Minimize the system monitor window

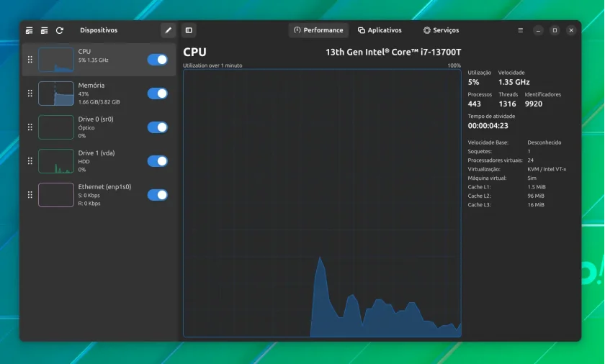[x=538, y=30]
